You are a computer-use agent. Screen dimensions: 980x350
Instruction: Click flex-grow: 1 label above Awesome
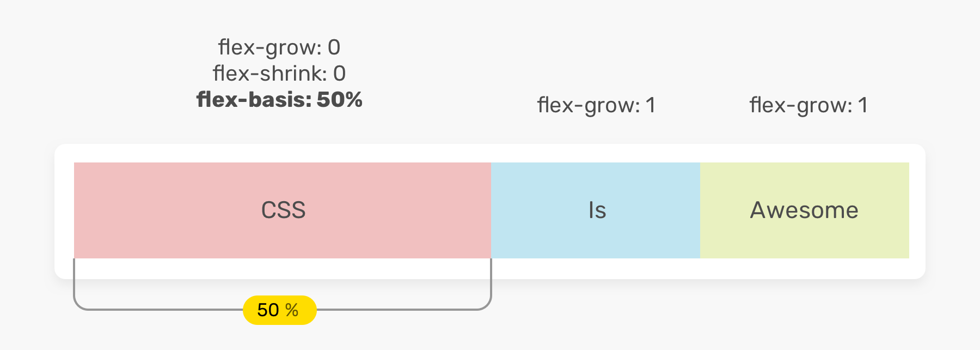[808, 105]
